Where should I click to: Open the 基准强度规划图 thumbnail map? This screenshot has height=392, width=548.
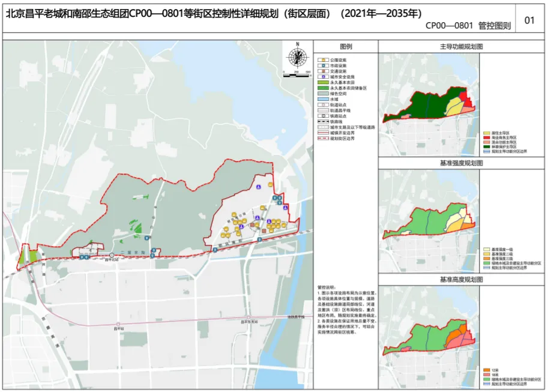(x=429, y=221)
